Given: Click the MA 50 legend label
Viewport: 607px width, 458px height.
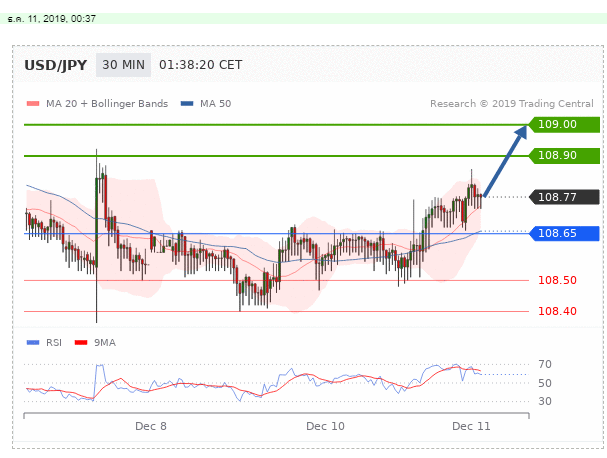Looking at the screenshot, I should click(x=215, y=104).
